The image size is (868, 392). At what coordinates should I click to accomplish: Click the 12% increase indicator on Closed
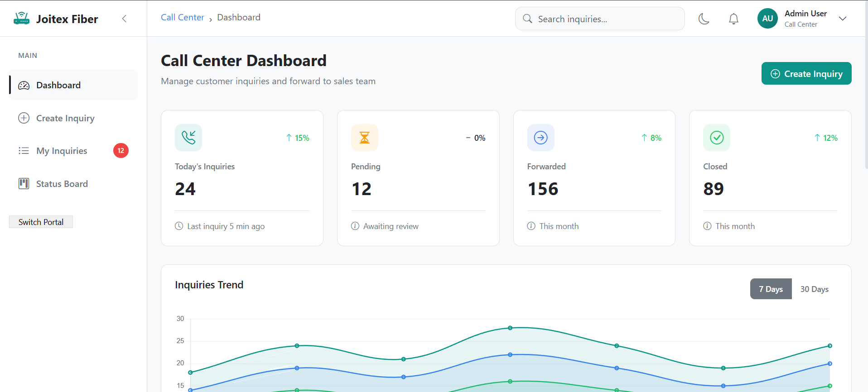tap(826, 138)
